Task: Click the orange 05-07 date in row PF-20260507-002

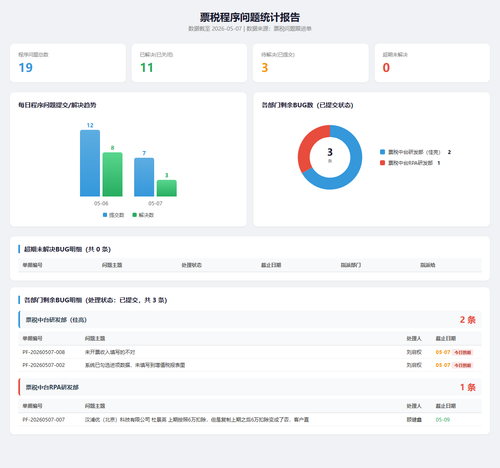Action: pyautogui.click(x=443, y=365)
